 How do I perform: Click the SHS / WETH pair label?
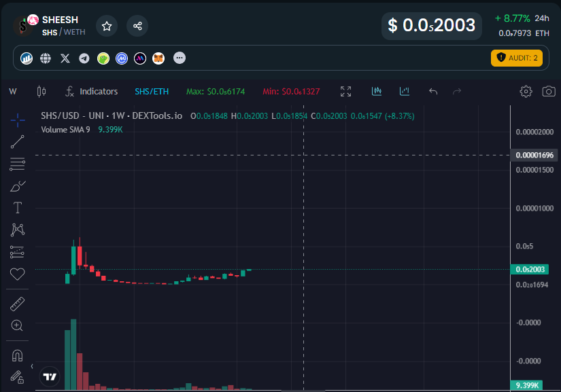pyautogui.click(x=64, y=32)
